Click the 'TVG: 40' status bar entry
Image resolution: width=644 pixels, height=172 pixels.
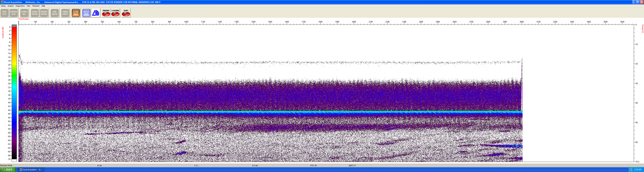coord(313,165)
